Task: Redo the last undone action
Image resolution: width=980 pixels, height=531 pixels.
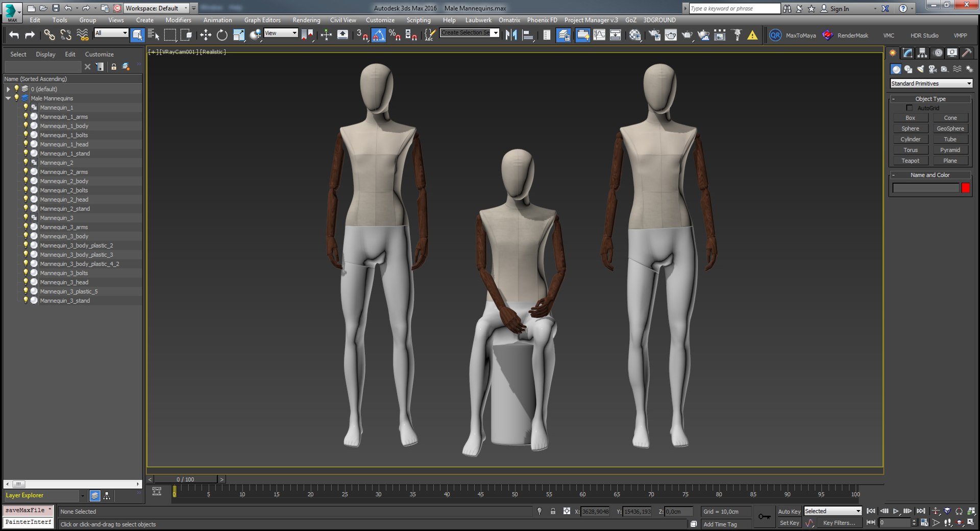Action: point(30,35)
